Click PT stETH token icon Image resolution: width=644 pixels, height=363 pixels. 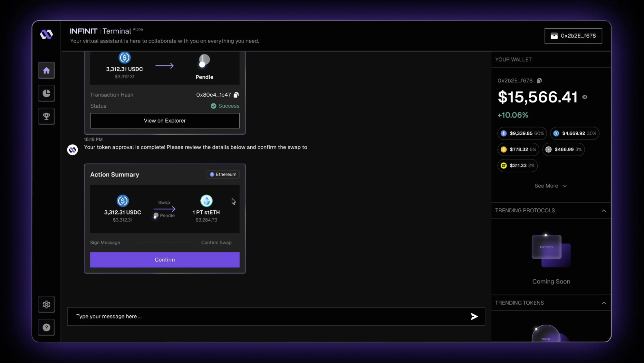pos(207,201)
